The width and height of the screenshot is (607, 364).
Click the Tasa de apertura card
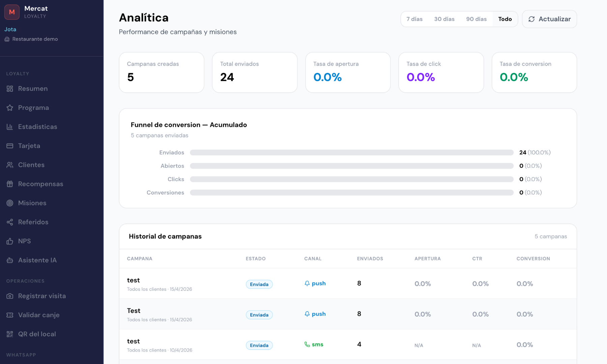tap(348, 72)
